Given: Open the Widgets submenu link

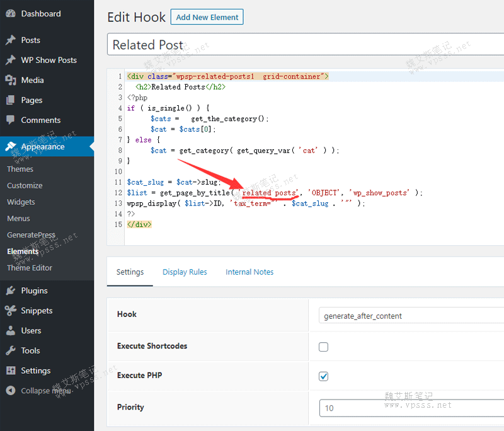Looking at the screenshot, I should click(21, 202).
